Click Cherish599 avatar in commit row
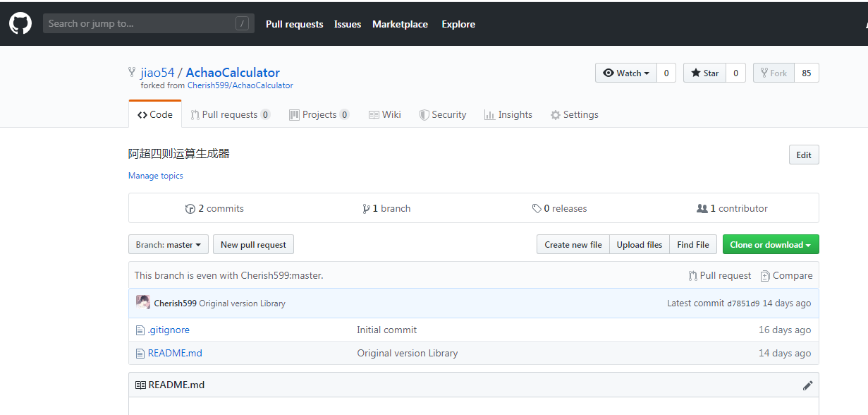The width and height of the screenshot is (868, 415). point(143,302)
